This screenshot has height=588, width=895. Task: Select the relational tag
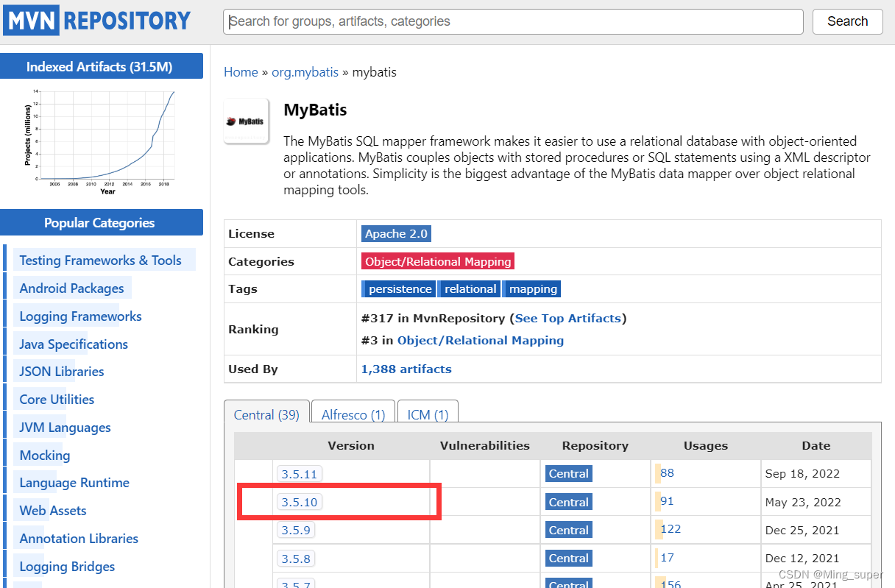[x=470, y=289]
